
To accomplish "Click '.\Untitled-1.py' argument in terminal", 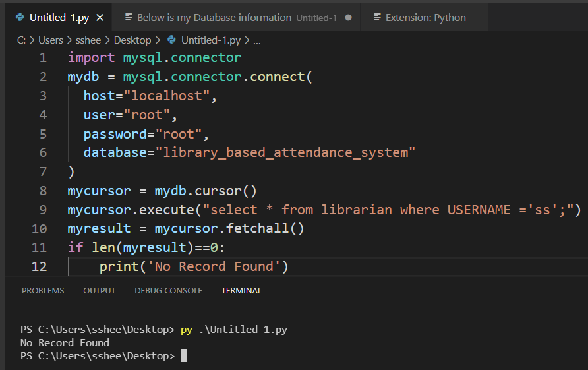I will pos(243,330).
